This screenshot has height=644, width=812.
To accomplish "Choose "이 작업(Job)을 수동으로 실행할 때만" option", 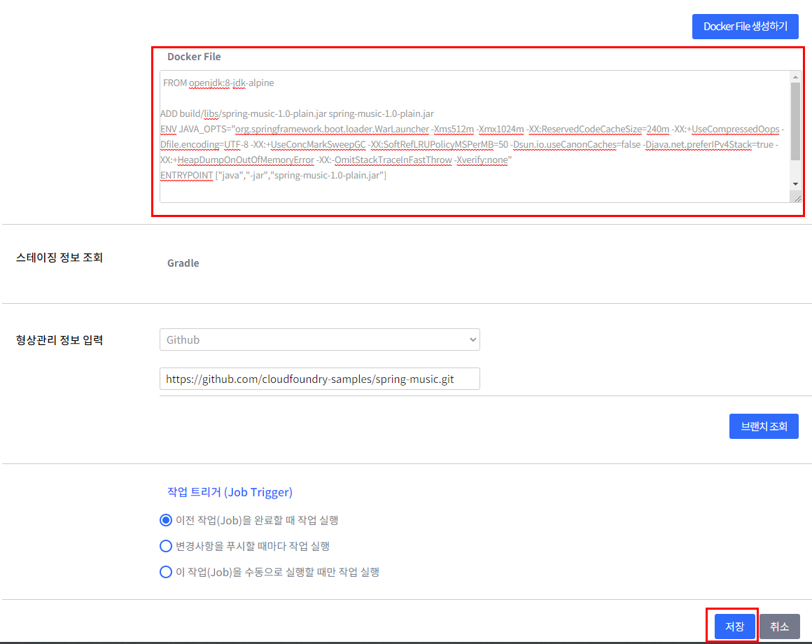I will coord(167,572).
